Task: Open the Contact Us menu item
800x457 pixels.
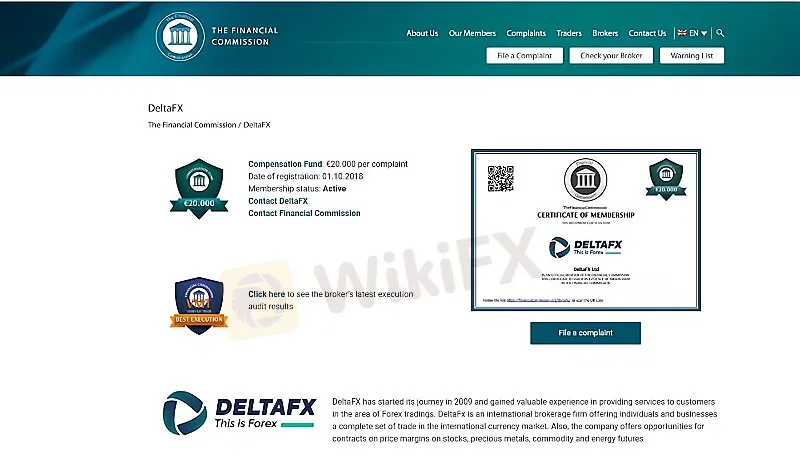Action: pyautogui.click(x=647, y=33)
